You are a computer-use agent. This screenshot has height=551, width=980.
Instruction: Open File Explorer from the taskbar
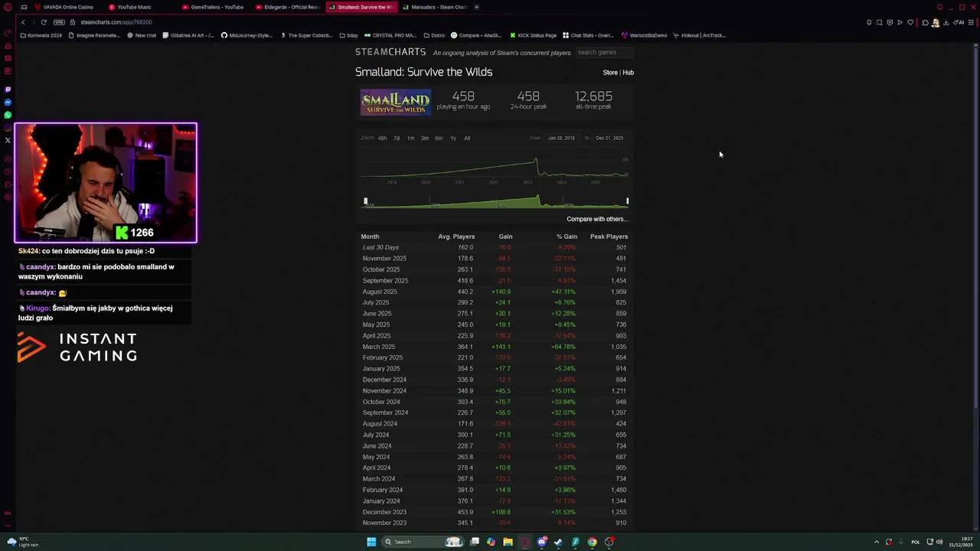click(x=508, y=542)
